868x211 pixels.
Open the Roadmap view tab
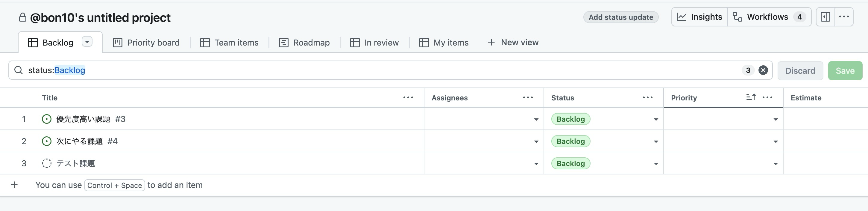(x=305, y=43)
